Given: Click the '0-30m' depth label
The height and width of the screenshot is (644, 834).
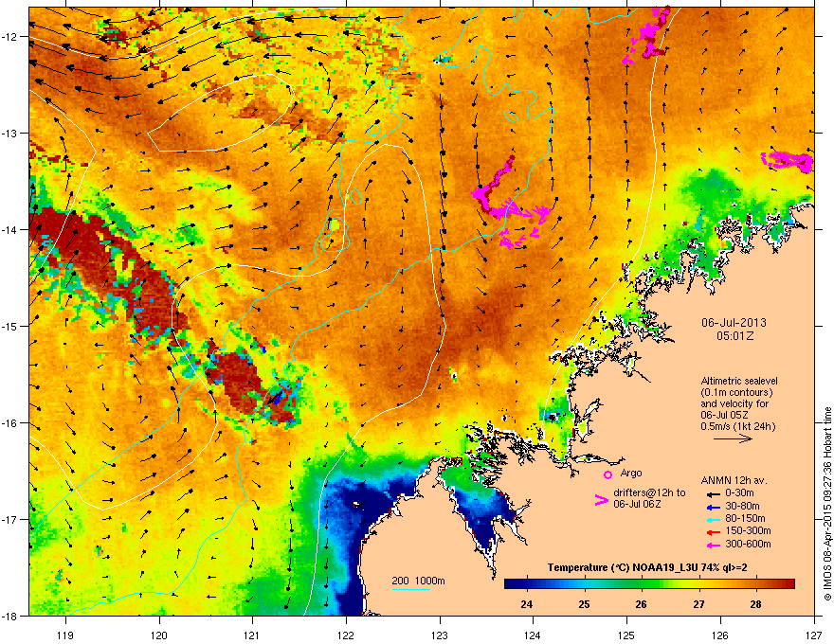Looking at the screenshot, I should [739, 493].
